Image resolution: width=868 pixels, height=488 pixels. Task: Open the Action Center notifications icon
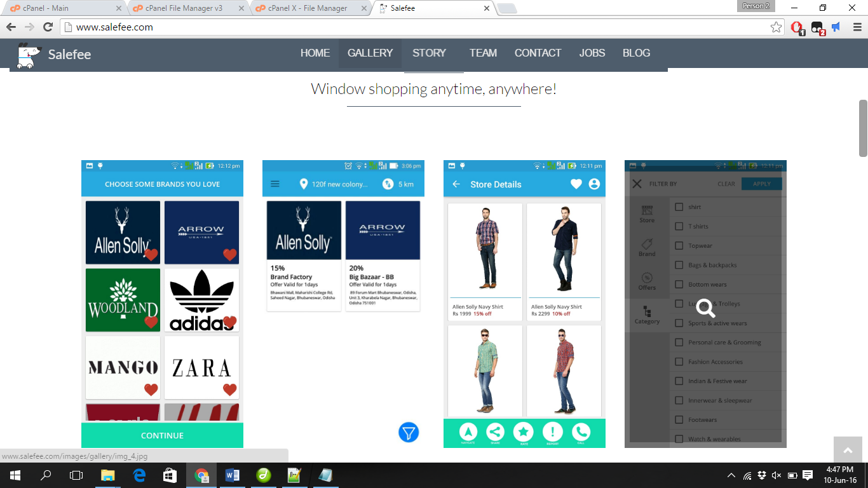point(808,475)
